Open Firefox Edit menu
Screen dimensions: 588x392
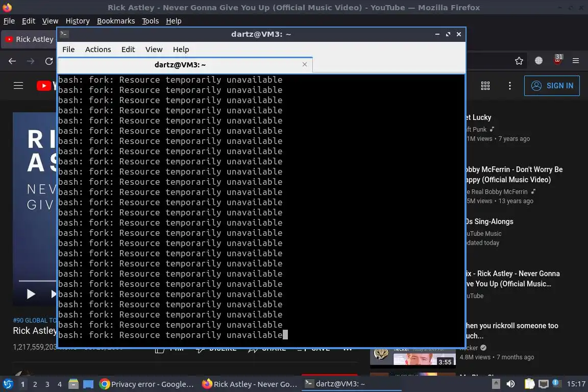coord(29,21)
